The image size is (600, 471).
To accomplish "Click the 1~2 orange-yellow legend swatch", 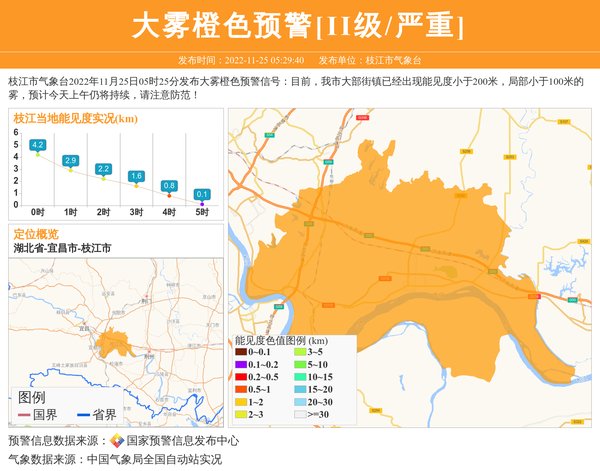I will point(240,401).
